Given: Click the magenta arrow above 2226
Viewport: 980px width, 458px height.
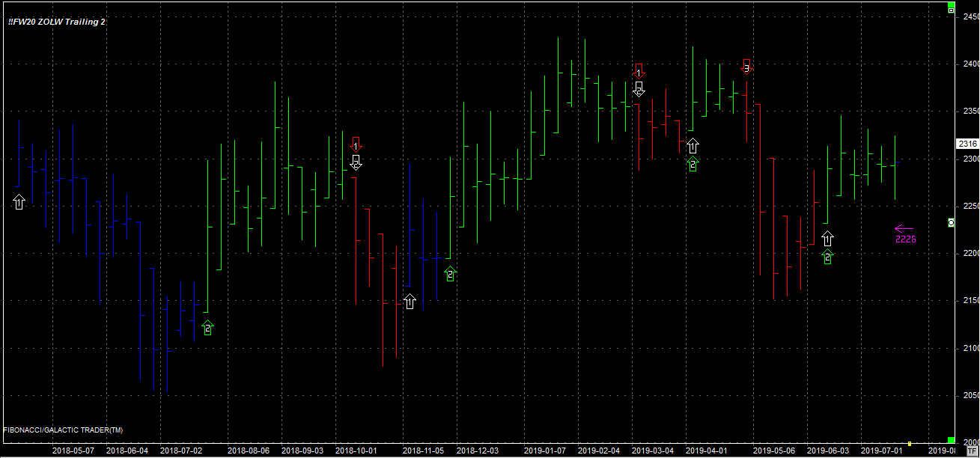Looking at the screenshot, I should [x=904, y=229].
